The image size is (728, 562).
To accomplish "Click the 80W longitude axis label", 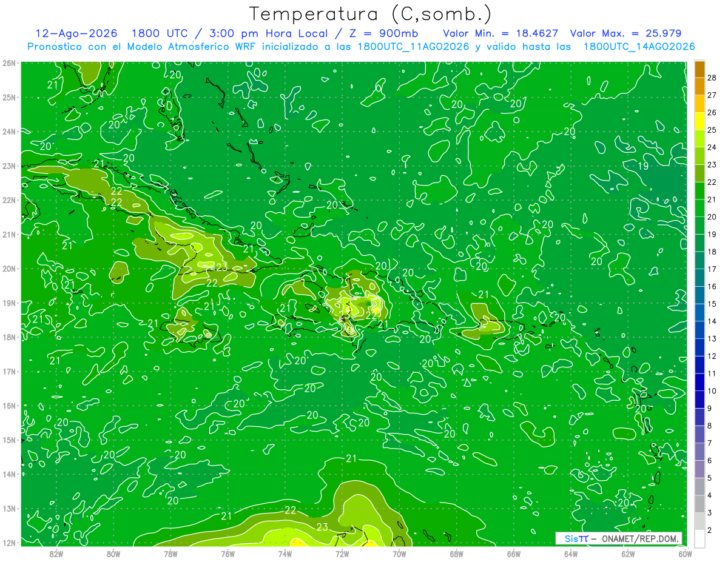I will point(113,553).
